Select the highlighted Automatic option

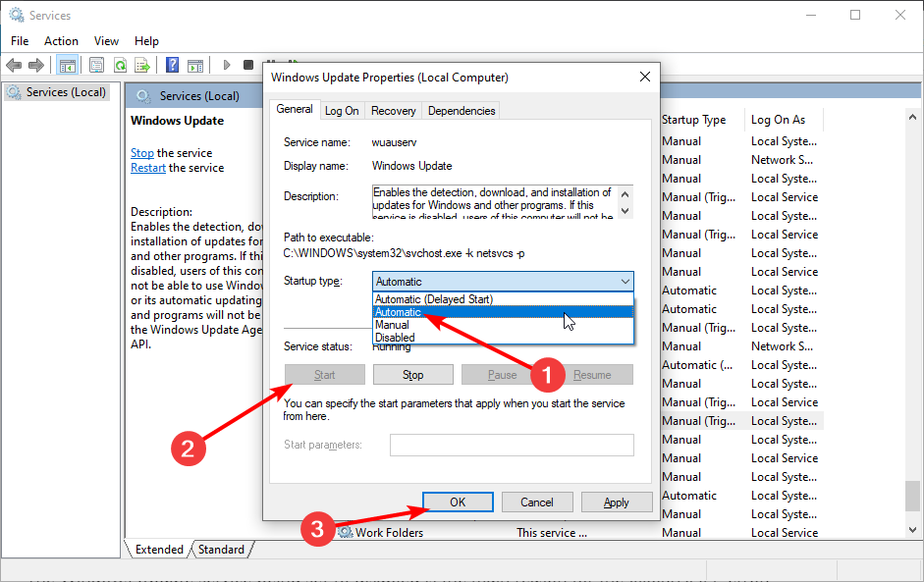tap(504, 312)
